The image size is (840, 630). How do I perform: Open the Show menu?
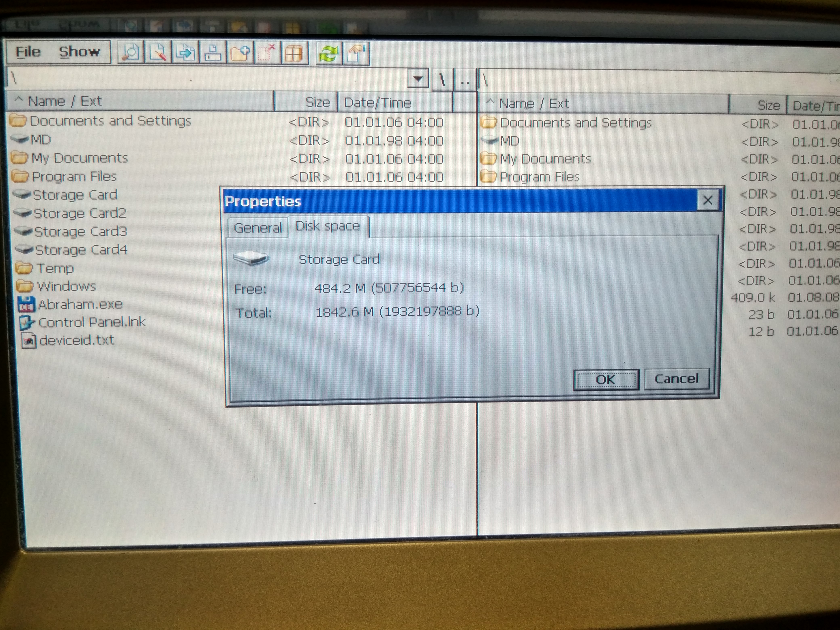tap(79, 52)
